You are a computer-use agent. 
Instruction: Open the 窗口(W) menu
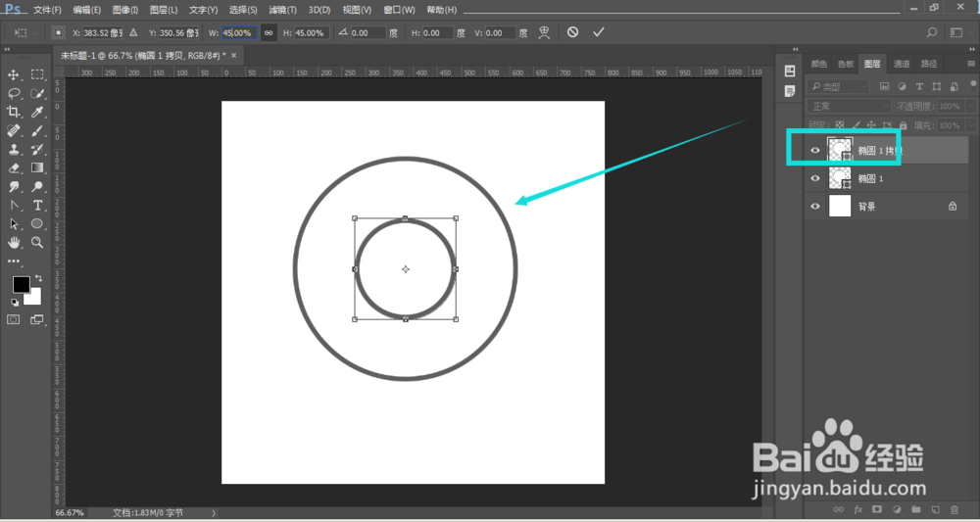click(400, 10)
